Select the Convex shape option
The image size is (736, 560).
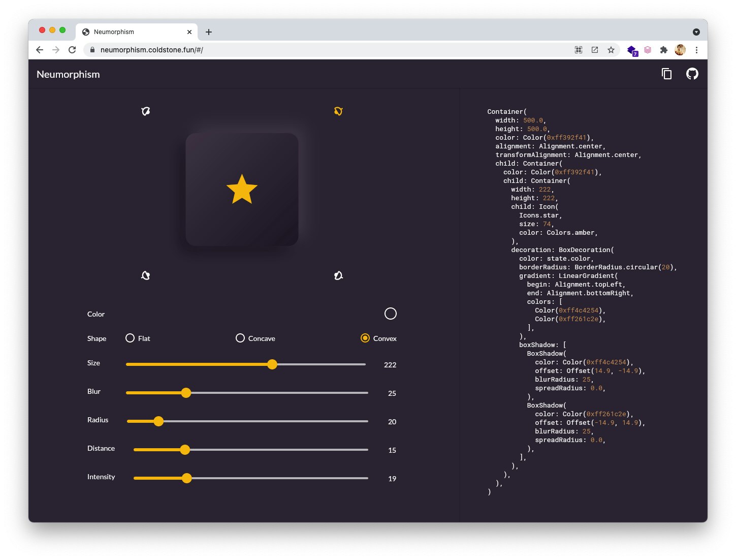coord(378,338)
